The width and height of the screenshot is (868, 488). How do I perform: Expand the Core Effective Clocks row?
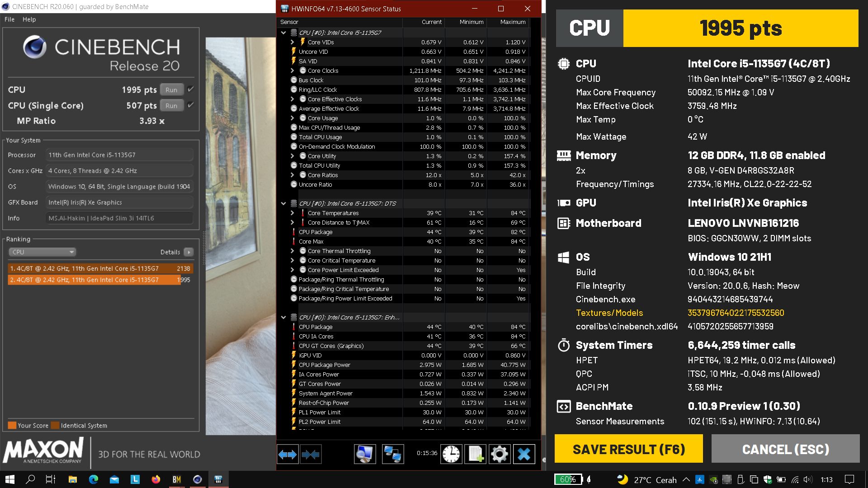coord(292,99)
